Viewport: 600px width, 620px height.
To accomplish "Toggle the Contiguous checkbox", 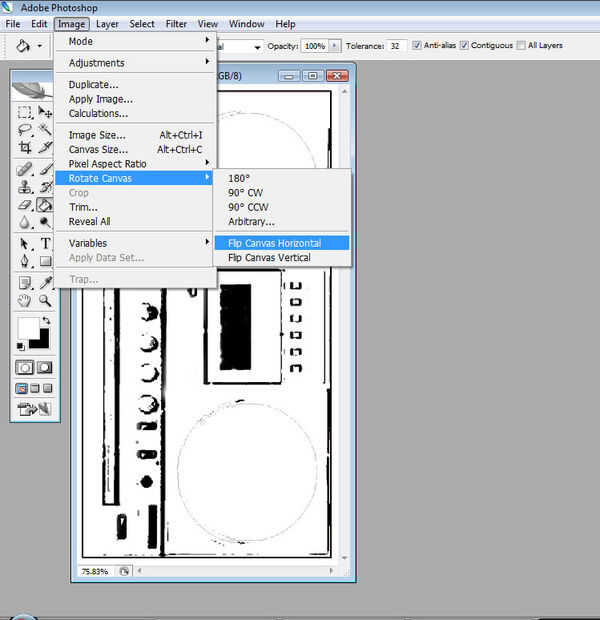I will pyautogui.click(x=464, y=45).
